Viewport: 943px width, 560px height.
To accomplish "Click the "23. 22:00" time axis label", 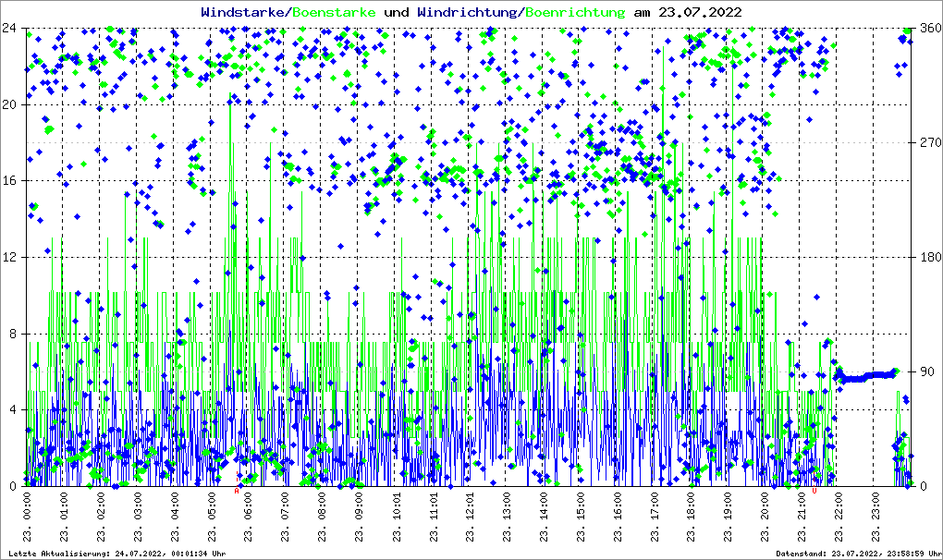I will pos(839,517).
